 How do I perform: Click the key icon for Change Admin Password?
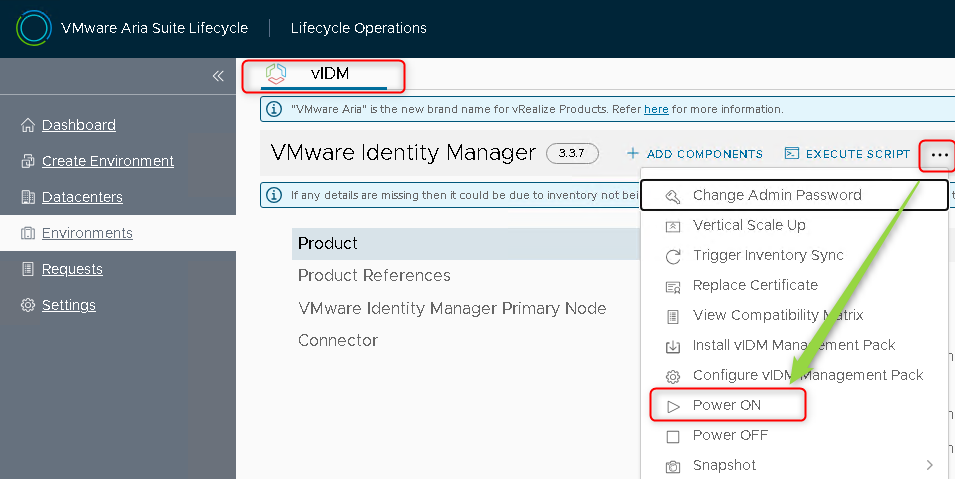[x=672, y=196]
